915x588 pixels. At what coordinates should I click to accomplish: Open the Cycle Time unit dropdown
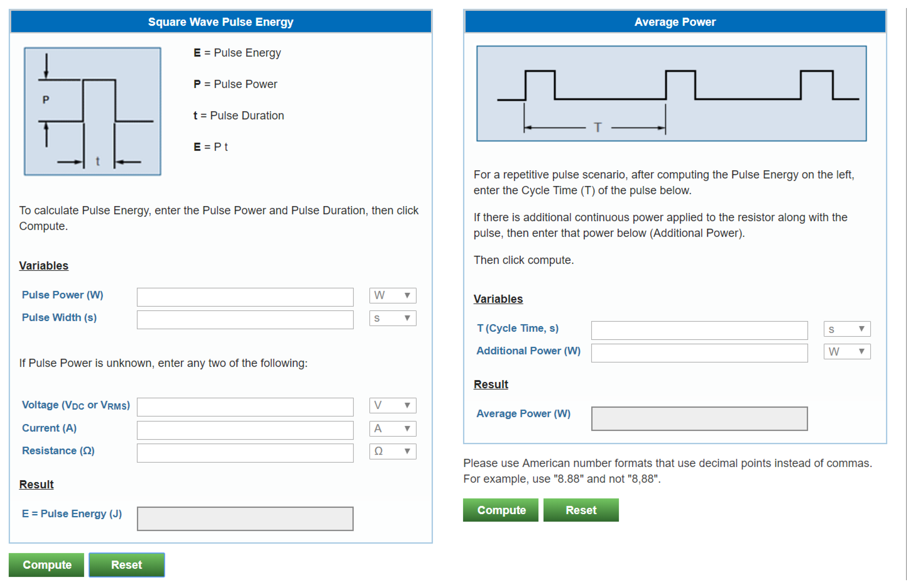[847, 329]
